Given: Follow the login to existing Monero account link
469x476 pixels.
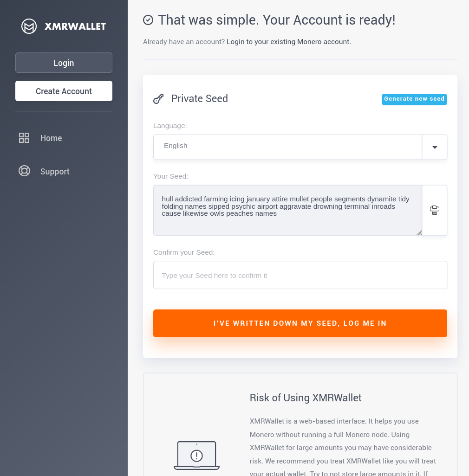Looking at the screenshot, I should [288, 42].
